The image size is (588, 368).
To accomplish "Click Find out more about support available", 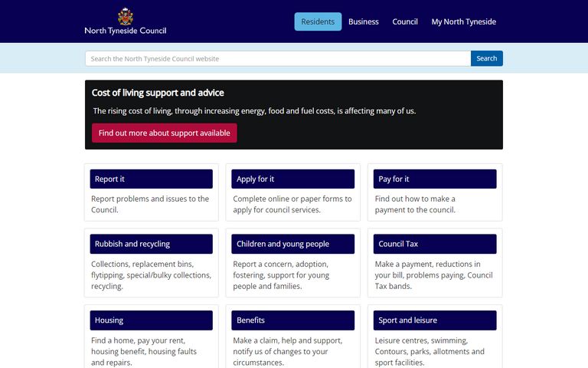I will (164, 133).
